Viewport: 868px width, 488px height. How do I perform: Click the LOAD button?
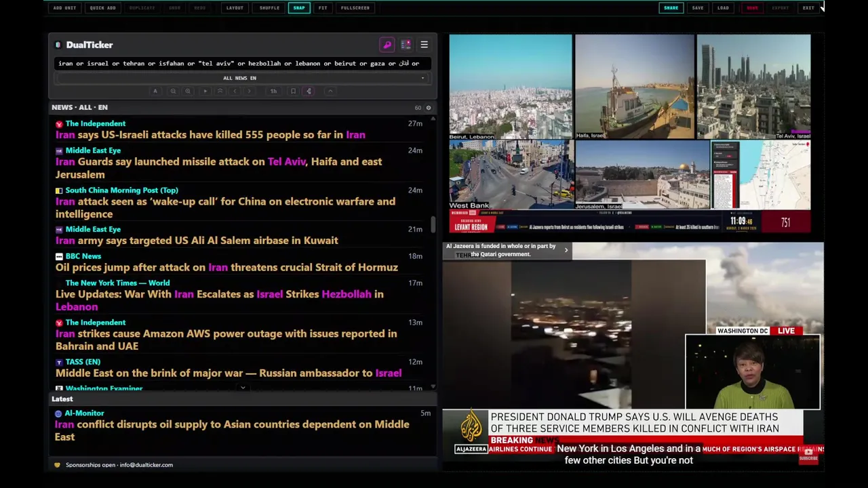pyautogui.click(x=723, y=8)
